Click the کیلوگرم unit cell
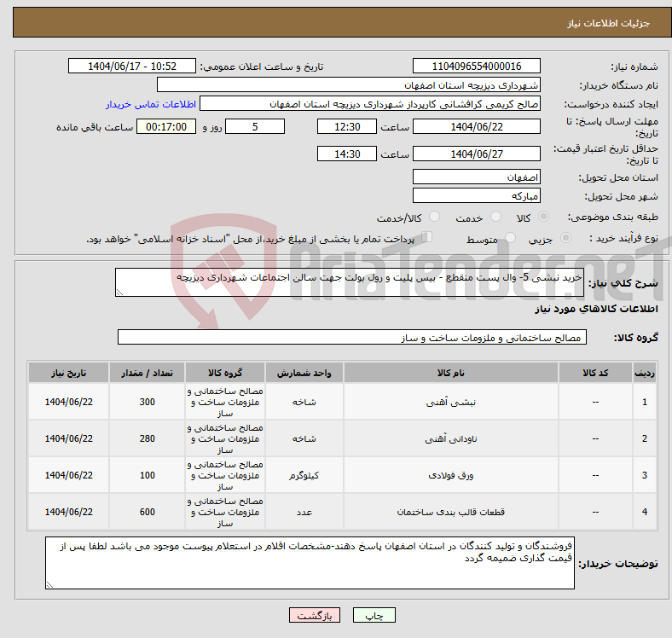This screenshot has height=638, width=672. [x=304, y=475]
